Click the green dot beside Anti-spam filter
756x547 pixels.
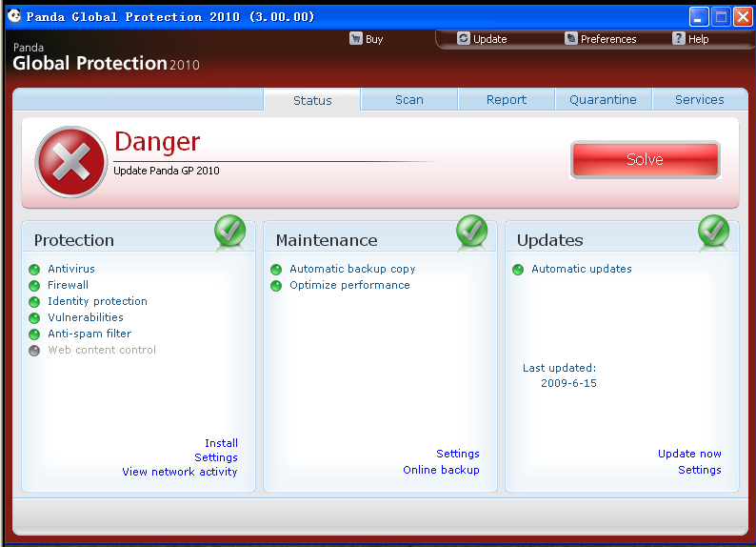coord(34,334)
